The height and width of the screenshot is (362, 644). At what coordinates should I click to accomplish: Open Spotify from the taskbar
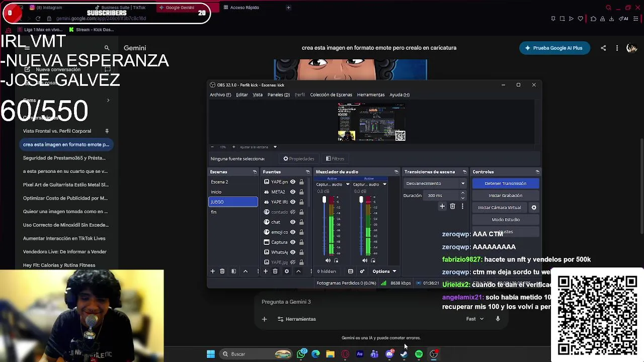click(419, 354)
